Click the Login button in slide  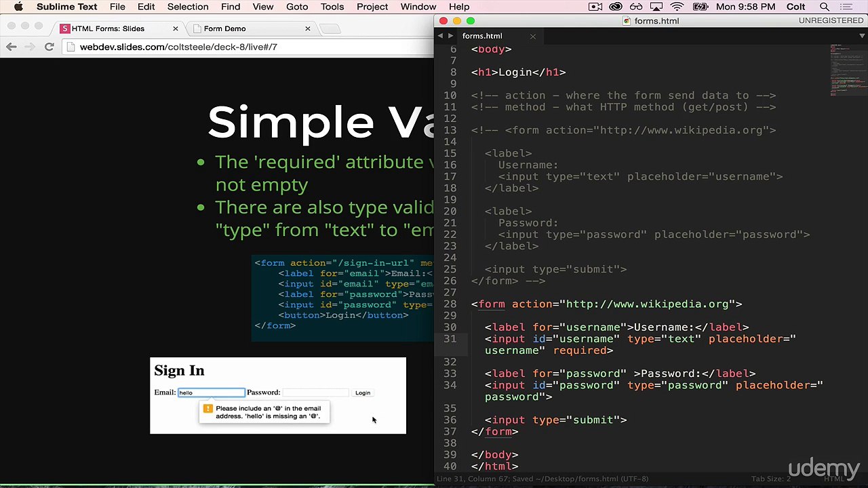coord(363,392)
